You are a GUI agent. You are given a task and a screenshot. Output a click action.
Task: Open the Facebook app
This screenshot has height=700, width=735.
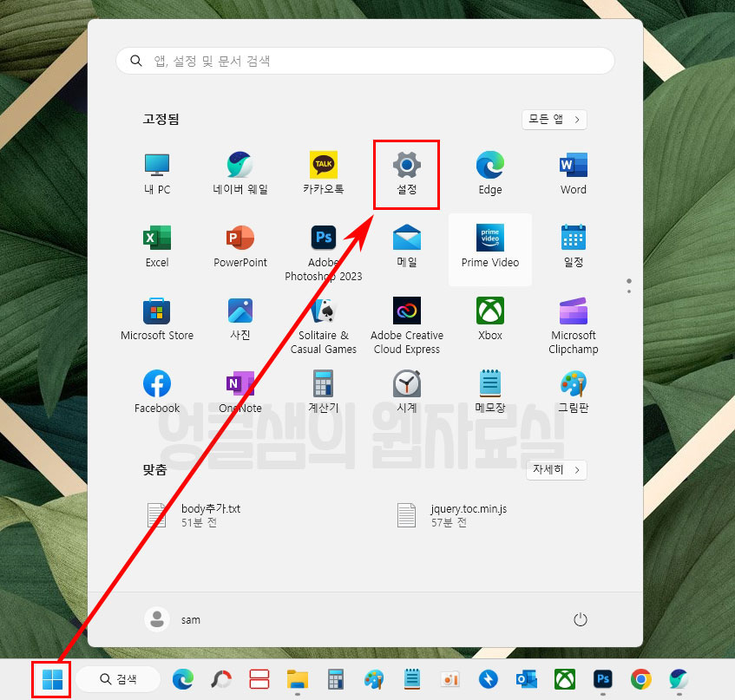point(157,392)
